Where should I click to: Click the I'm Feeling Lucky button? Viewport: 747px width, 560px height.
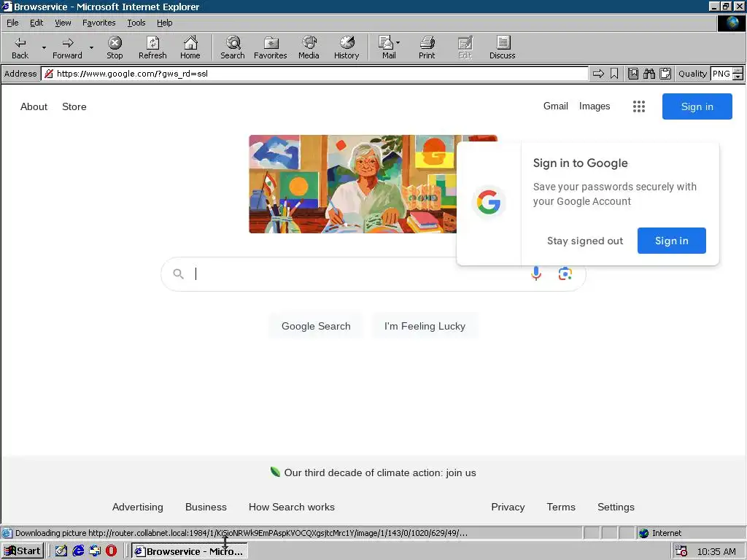point(425,326)
